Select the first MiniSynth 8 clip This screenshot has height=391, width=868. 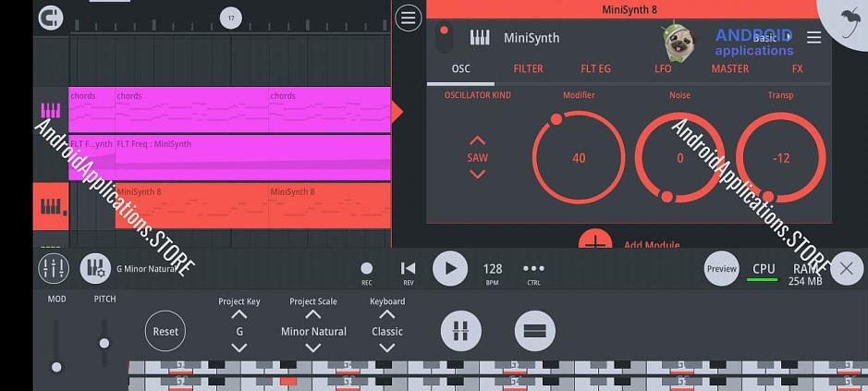click(x=191, y=206)
